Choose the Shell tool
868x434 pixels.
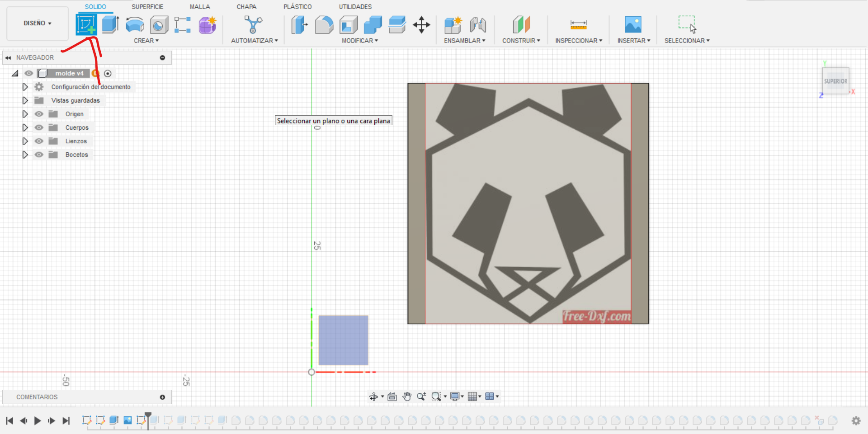[348, 24]
